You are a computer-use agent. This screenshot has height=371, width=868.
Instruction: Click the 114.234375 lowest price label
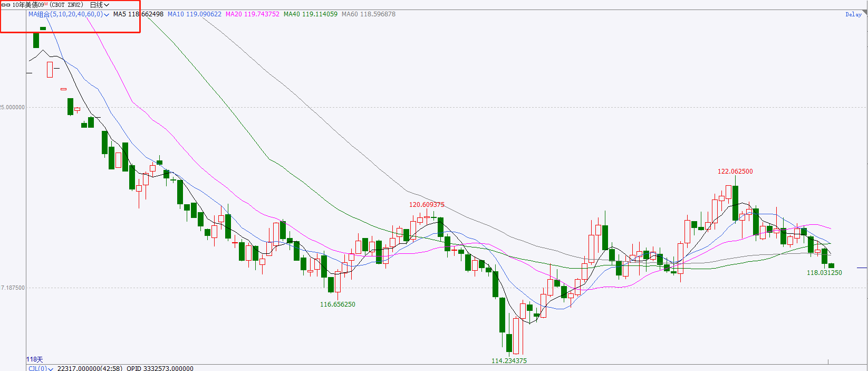[509, 361]
